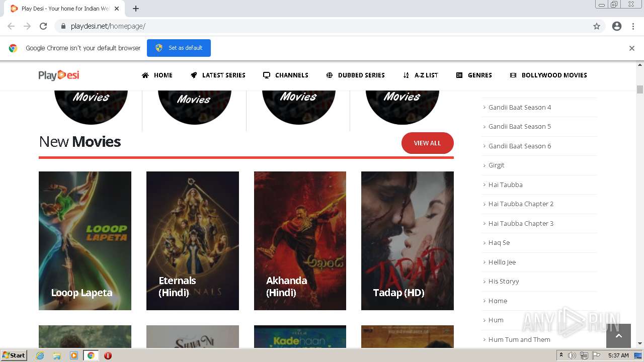Open Hum series link
The height and width of the screenshot is (362, 644).
496,320
